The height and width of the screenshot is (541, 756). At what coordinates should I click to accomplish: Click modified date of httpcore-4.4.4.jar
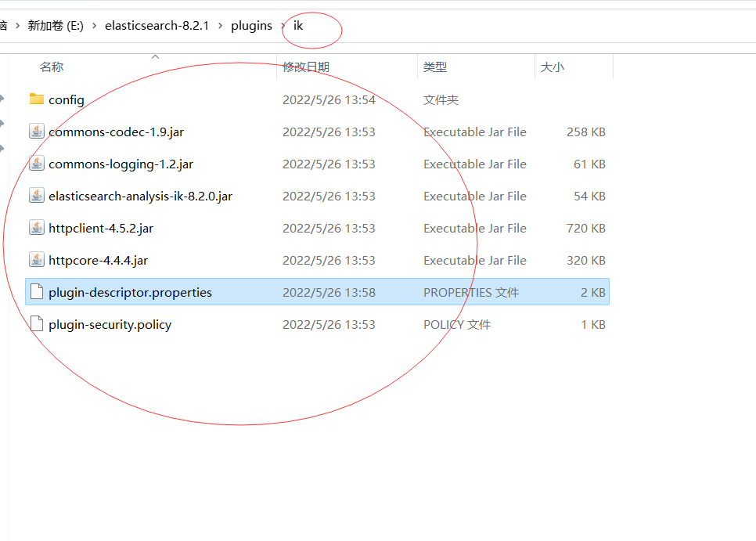[329, 261]
